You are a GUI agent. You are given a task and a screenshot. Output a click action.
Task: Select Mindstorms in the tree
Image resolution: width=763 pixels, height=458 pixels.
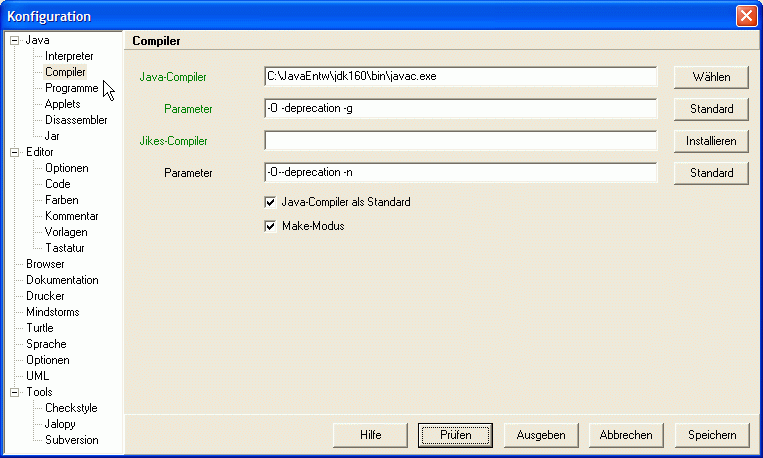click(x=53, y=312)
